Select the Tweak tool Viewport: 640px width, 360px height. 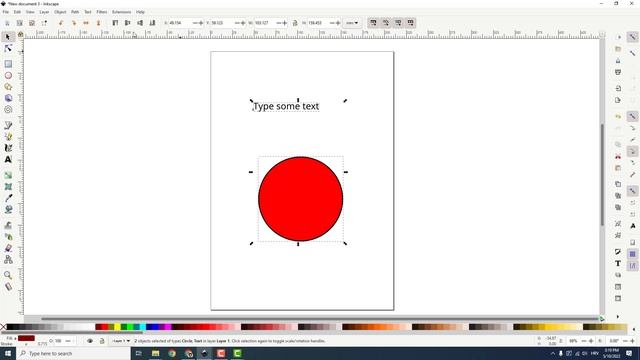(x=8, y=225)
